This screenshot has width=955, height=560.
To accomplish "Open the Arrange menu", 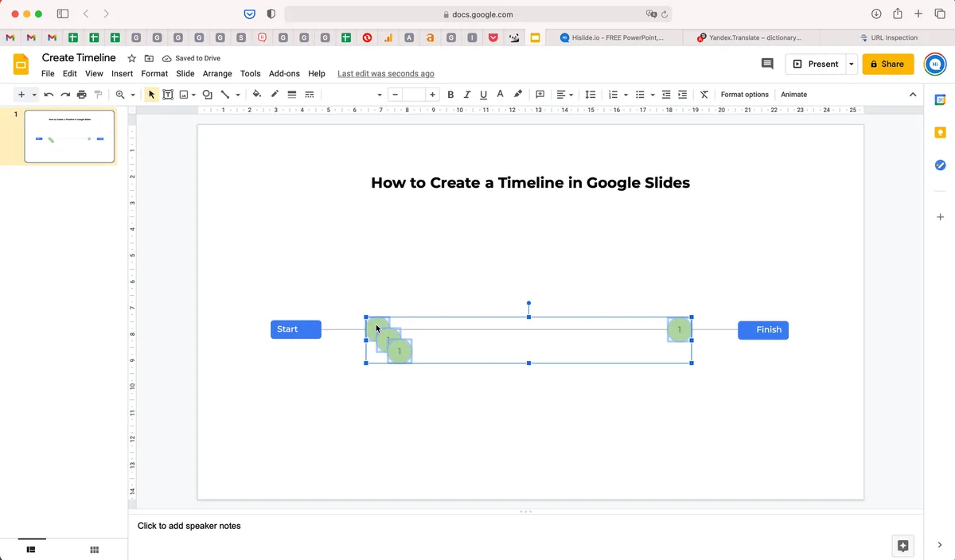I will (217, 73).
